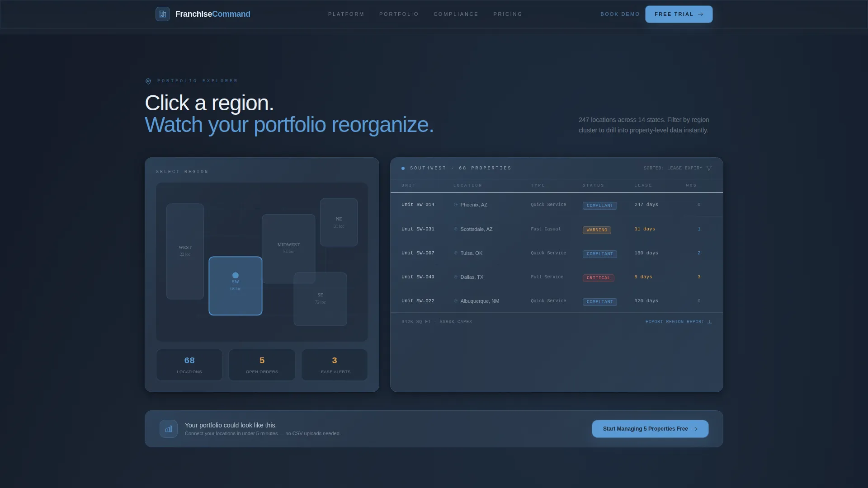Sort by the Type column header
Screen dimensions: 868x488
[538, 185]
